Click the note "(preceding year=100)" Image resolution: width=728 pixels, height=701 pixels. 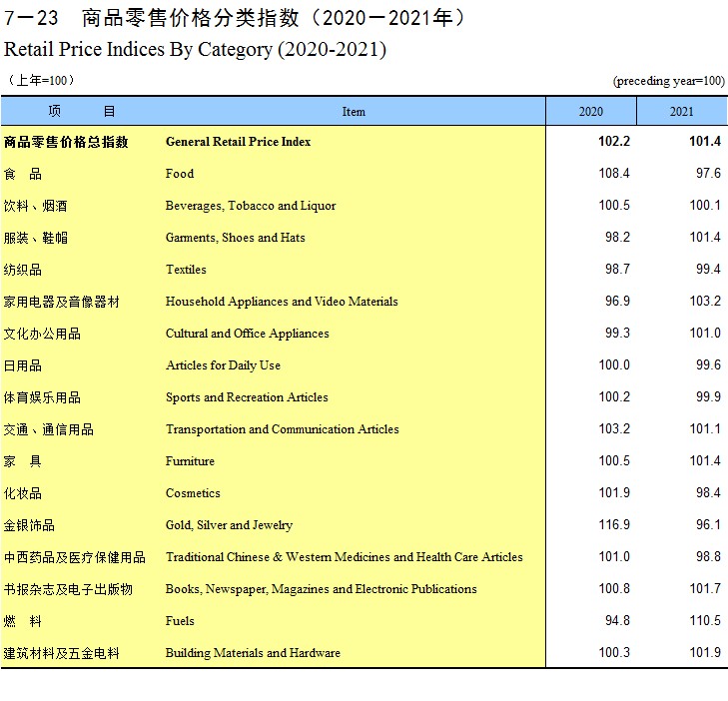pos(668,81)
